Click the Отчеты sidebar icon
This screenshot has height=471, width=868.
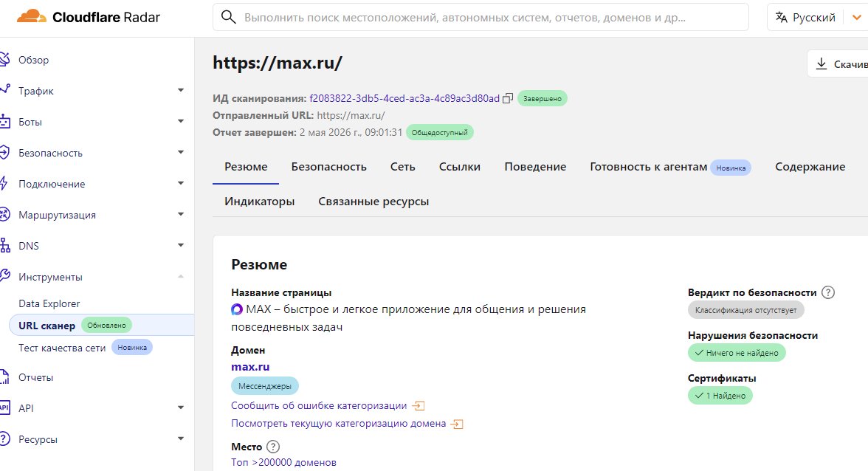pyautogui.click(x=4, y=377)
